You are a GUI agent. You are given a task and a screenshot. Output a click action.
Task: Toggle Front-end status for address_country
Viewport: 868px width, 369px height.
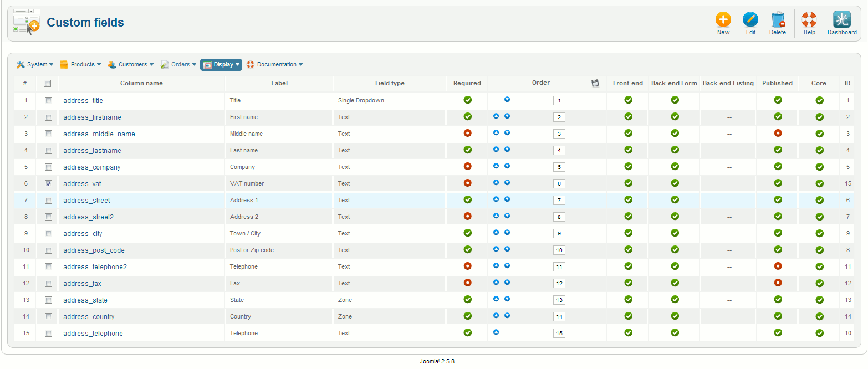tap(628, 316)
